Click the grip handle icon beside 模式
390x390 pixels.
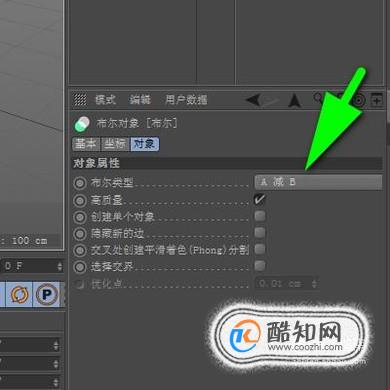80,100
